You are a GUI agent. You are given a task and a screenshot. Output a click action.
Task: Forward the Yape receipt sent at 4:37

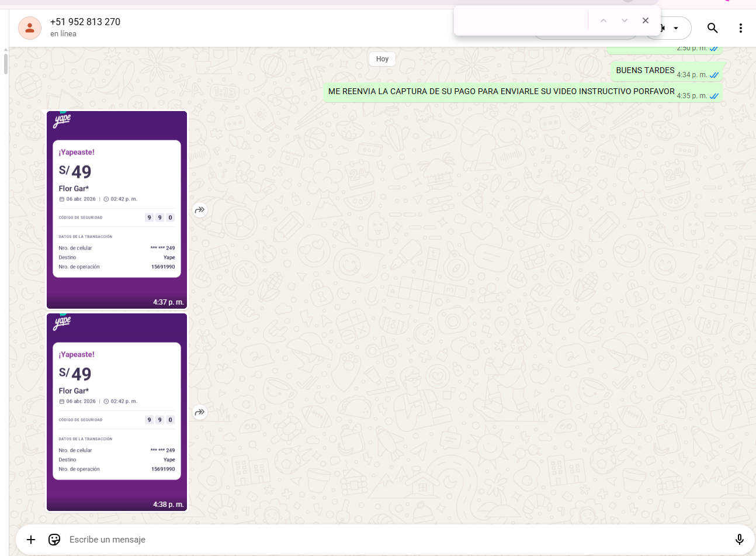click(x=200, y=210)
